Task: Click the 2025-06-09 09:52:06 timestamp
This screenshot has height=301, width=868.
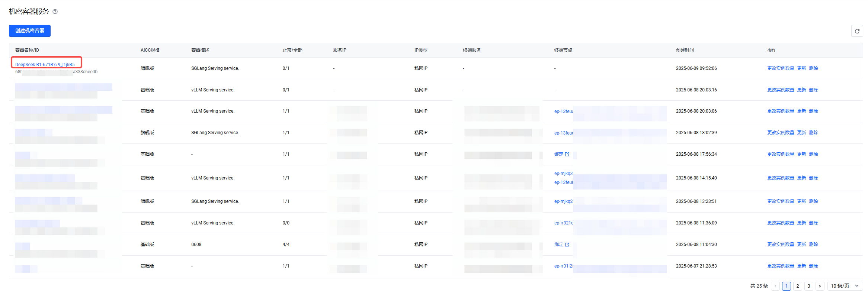Action: click(x=696, y=68)
